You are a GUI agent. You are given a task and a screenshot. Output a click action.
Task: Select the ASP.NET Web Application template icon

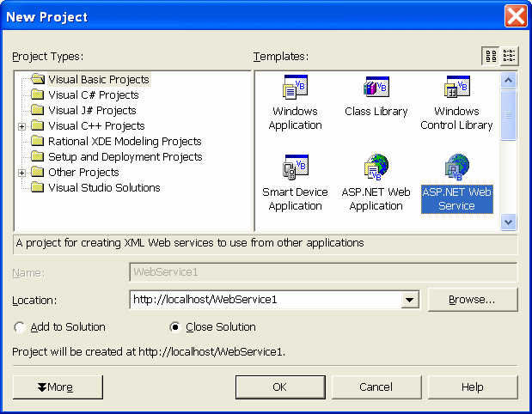point(376,167)
